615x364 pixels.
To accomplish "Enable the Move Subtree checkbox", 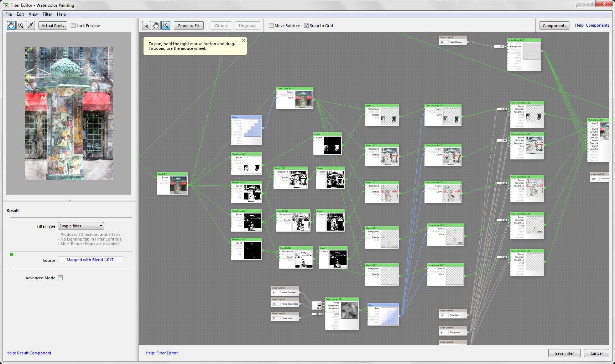I will tap(271, 26).
